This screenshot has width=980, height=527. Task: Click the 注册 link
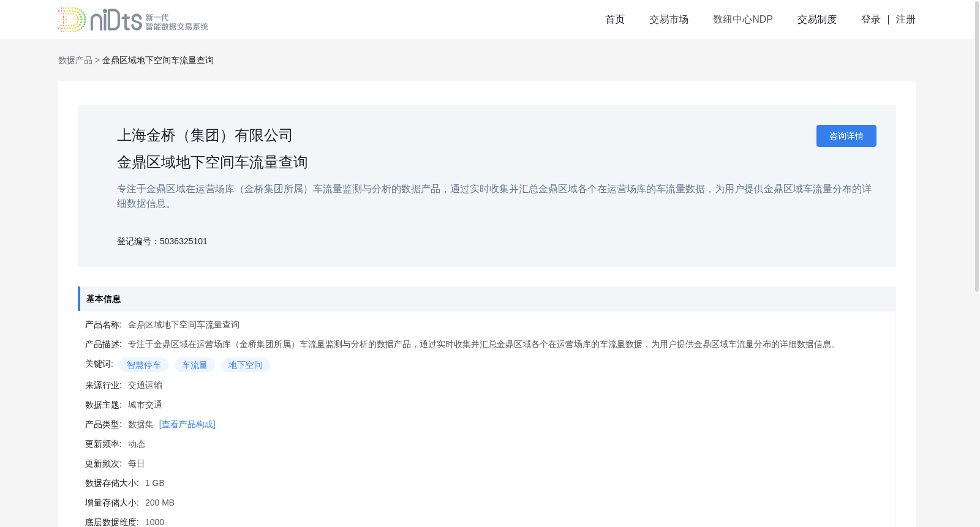[x=906, y=20]
